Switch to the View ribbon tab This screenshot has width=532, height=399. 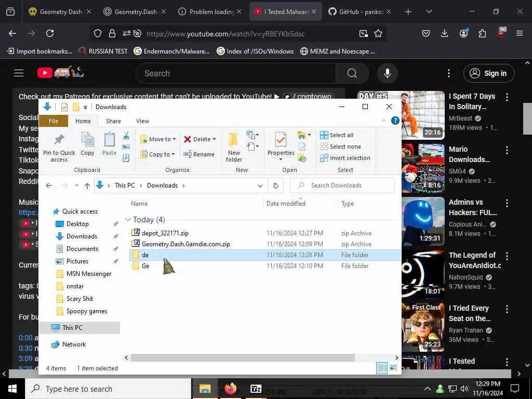pos(142,121)
